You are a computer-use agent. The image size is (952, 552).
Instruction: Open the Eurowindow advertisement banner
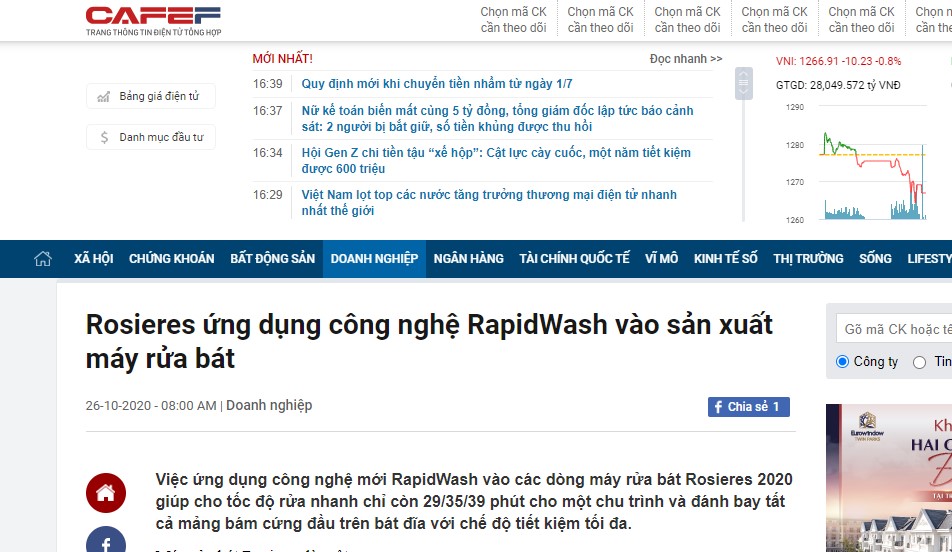coord(889,478)
